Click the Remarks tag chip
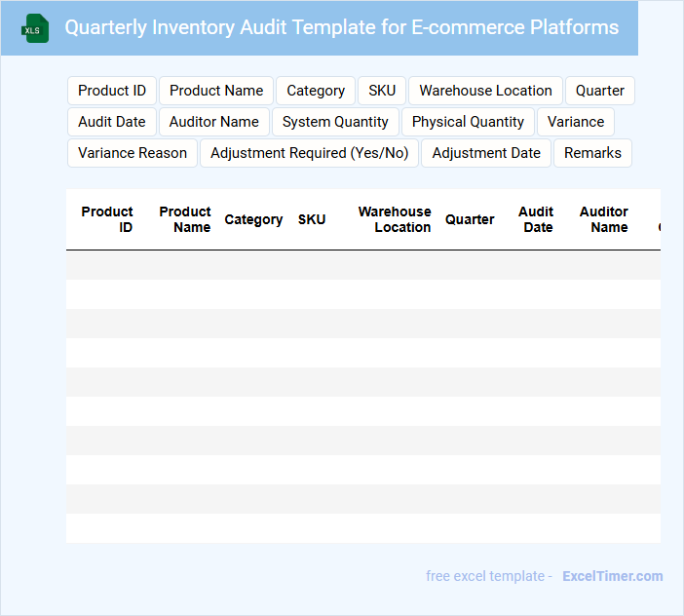This screenshot has height=616, width=684. [592, 153]
